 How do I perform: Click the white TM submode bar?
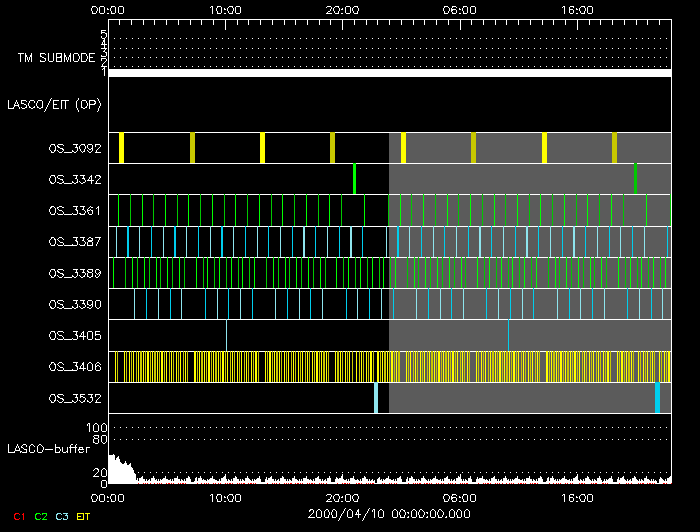pos(389,73)
